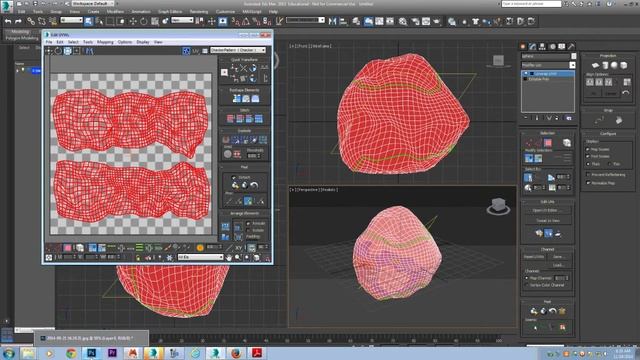
Task: Click first Reshape Elements straighten icon
Action: point(236,98)
